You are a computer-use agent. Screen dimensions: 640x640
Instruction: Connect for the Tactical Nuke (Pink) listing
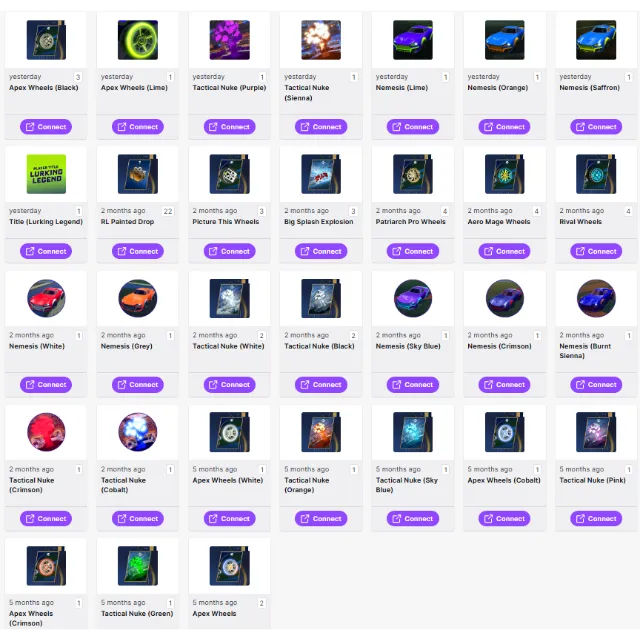point(596,519)
